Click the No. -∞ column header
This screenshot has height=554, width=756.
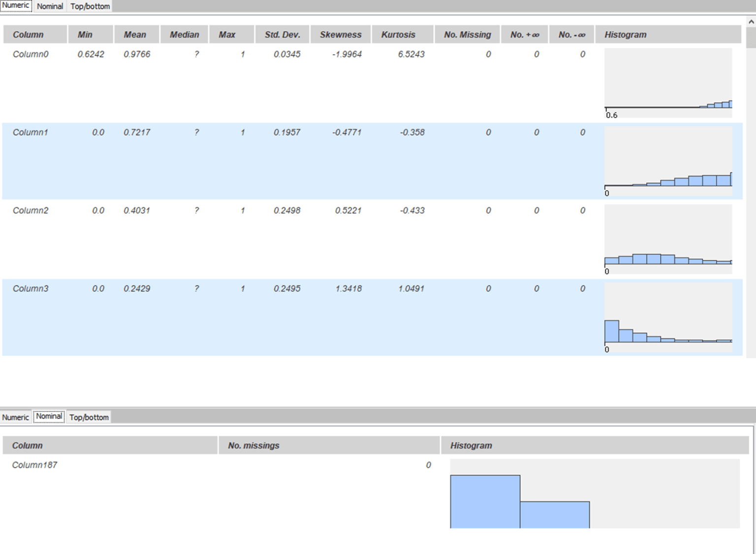pos(572,34)
